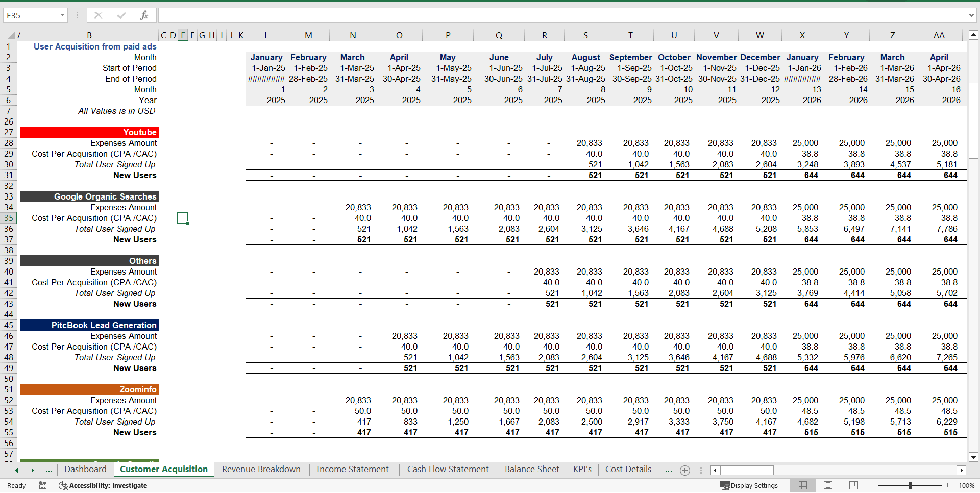Open the Name Box dropdown arrow

(x=62, y=15)
